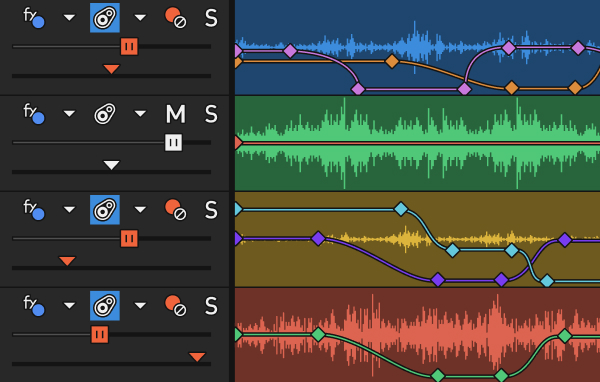The image size is (600, 382).
Task: Click volume fader handle on green track
Action: point(173,143)
